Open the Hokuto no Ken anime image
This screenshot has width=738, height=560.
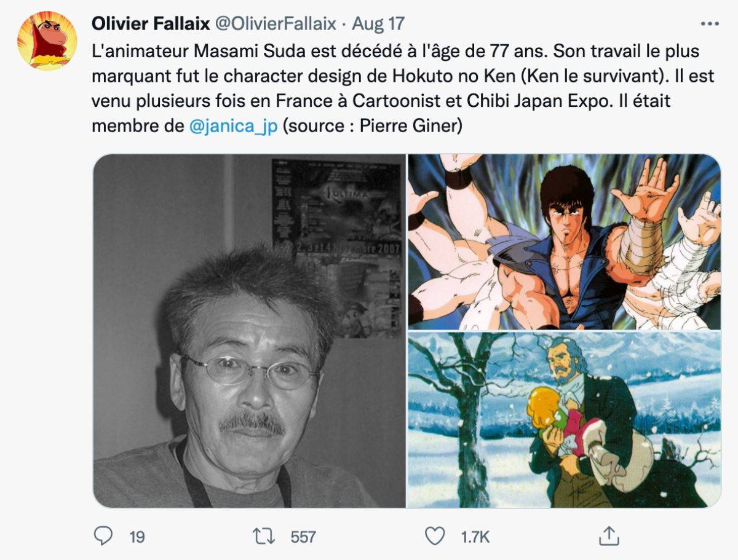(x=564, y=242)
